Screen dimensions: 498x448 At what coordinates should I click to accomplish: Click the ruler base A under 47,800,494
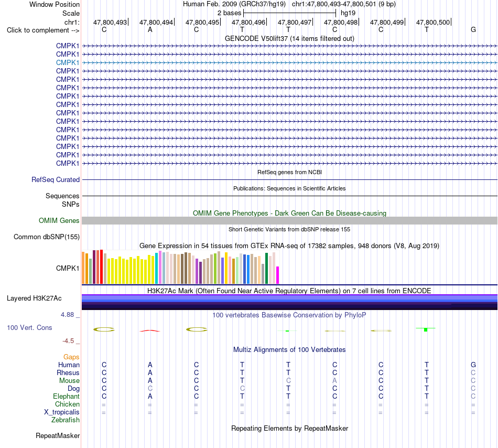point(150,29)
